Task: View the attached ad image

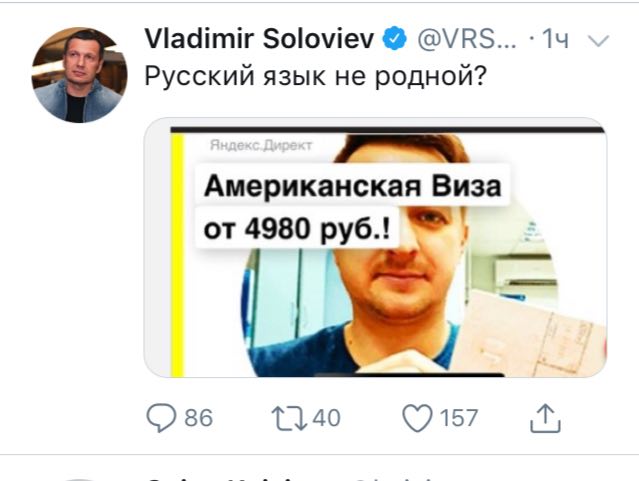Action: pos(375,247)
